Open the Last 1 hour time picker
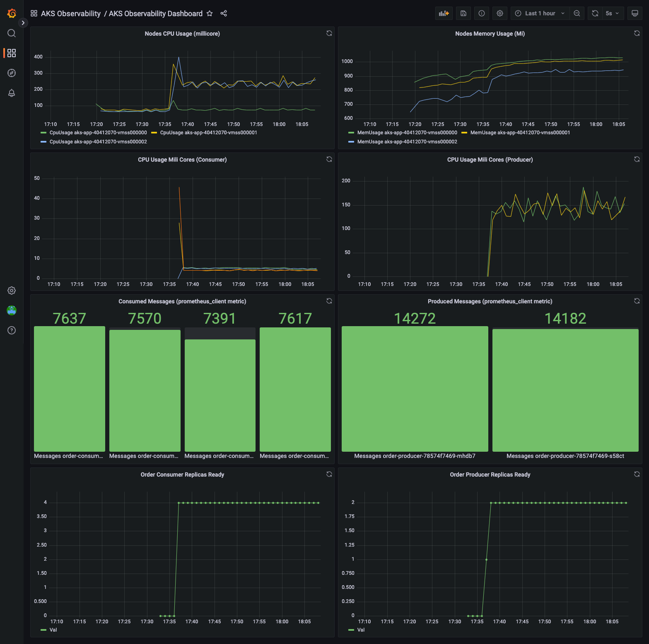This screenshot has height=644, width=649. (x=540, y=13)
